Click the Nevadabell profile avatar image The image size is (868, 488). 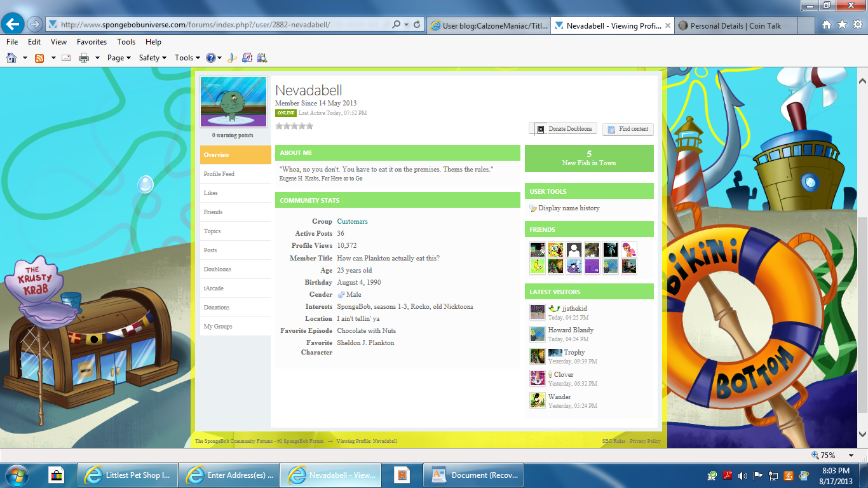[233, 102]
